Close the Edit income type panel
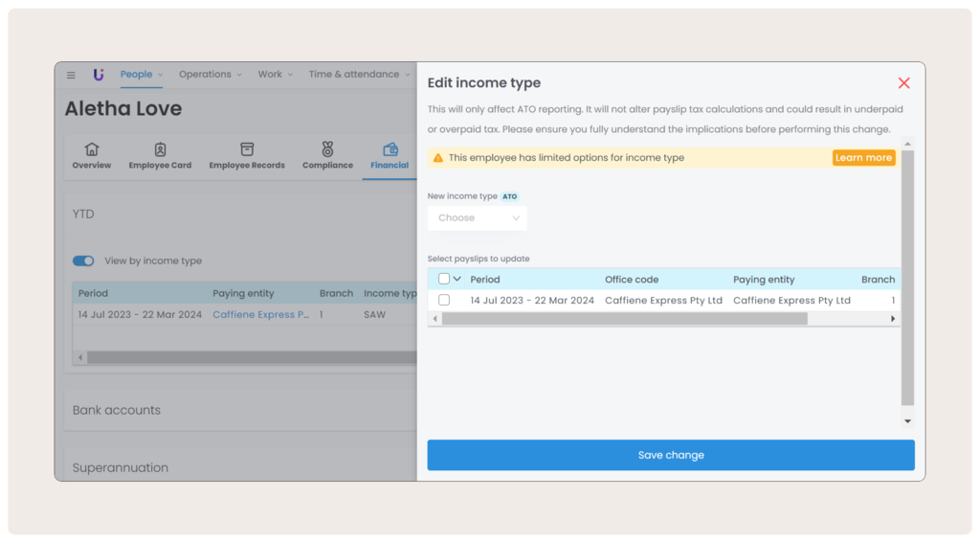This screenshot has height=543, width=980. pos(903,83)
